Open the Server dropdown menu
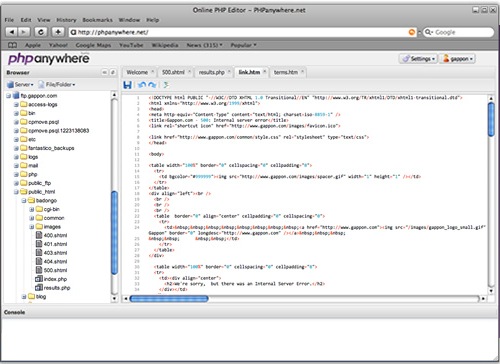This screenshot has width=500, height=364. tap(21, 85)
